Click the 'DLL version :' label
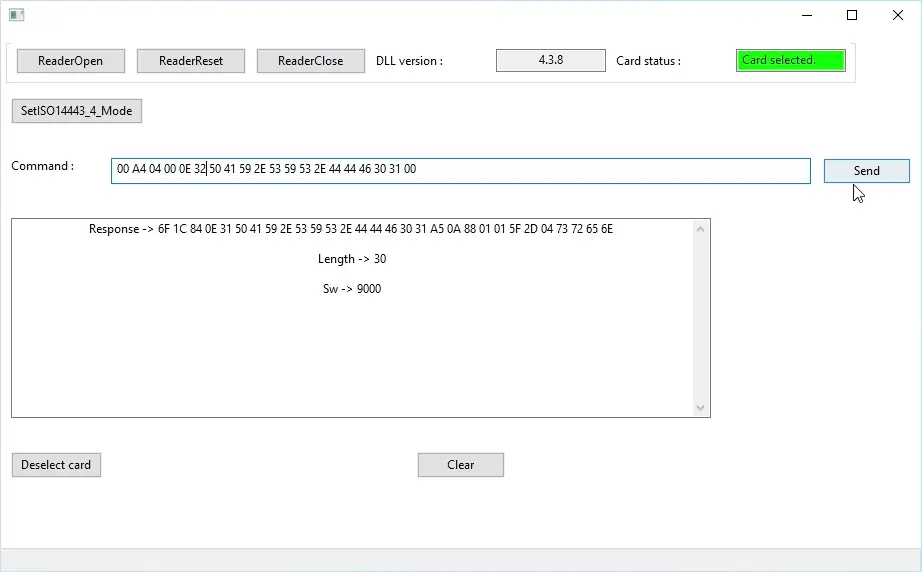The width and height of the screenshot is (922, 572). click(x=409, y=61)
